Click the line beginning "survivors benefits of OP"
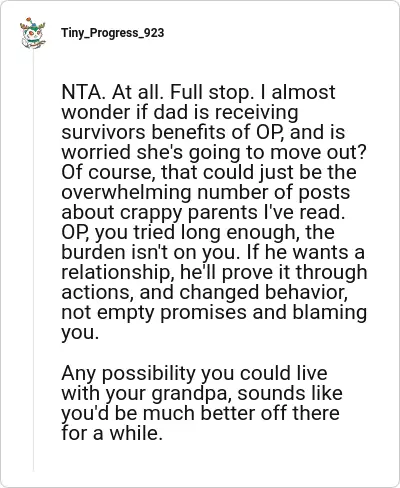Viewport: 400px width, 488px height. pyautogui.click(x=203, y=132)
